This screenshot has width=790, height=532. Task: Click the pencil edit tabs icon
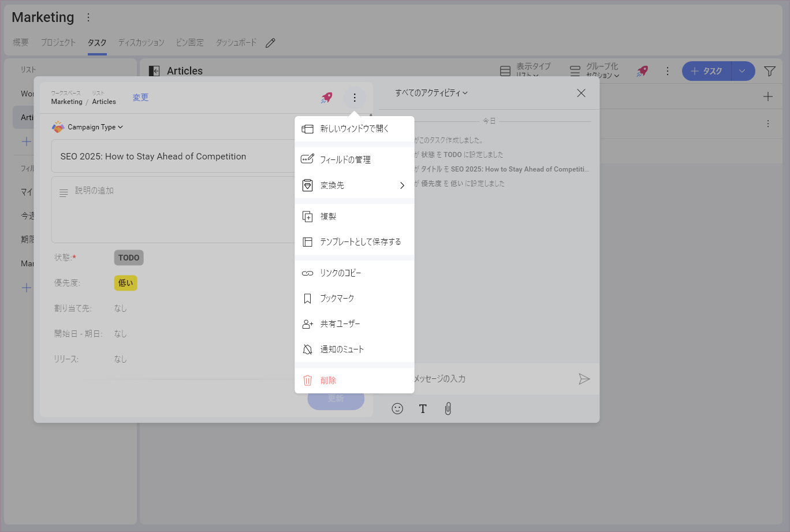click(x=270, y=43)
